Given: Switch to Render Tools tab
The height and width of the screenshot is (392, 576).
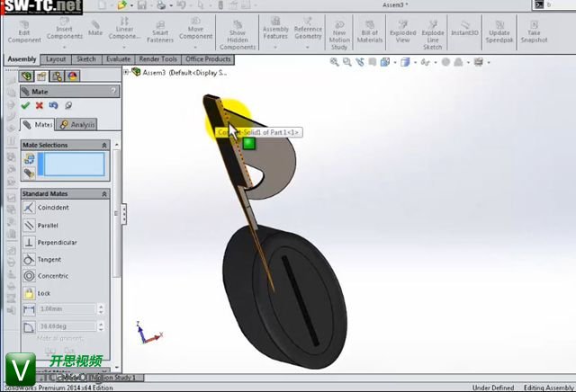Looking at the screenshot, I should pyautogui.click(x=158, y=59).
